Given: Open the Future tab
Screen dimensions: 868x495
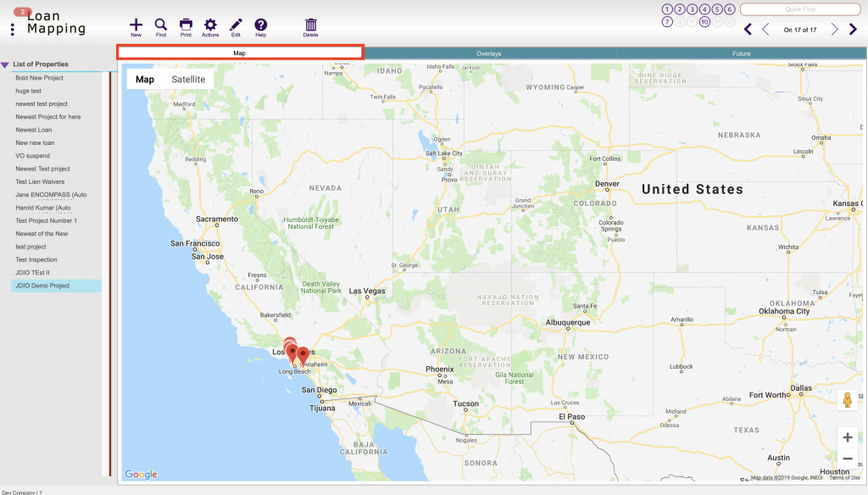Looking at the screenshot, I should coord(740,53).
